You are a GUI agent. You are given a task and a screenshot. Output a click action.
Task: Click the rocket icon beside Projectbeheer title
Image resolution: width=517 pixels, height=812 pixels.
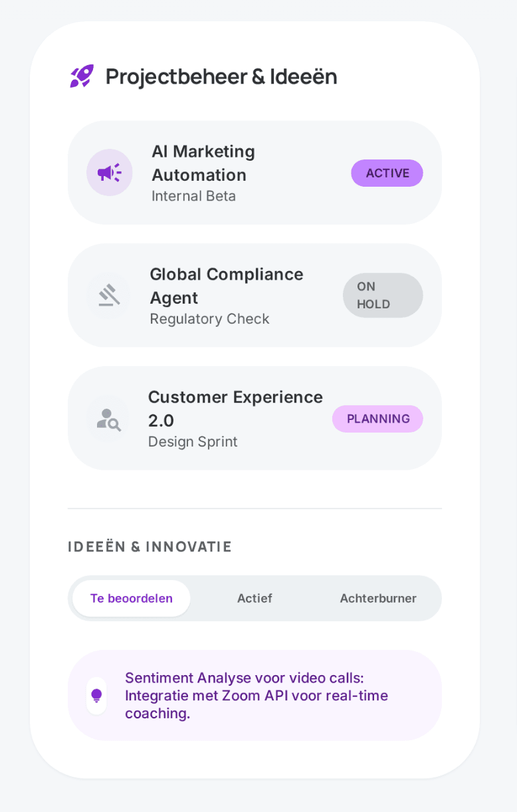[x=82, y=76]
